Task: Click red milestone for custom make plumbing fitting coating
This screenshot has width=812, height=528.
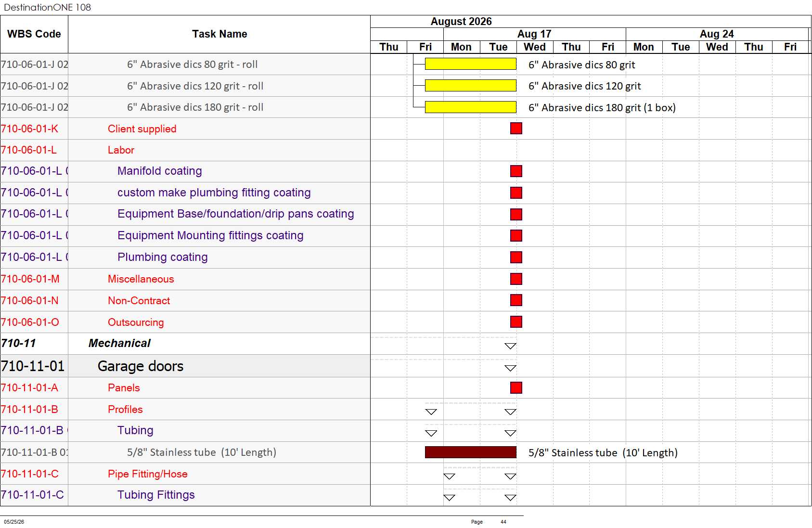Action: 516,193
